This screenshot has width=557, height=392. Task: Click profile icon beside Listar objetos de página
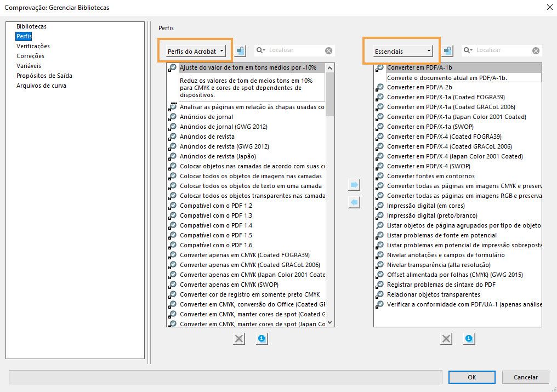click(x=380, y=225)
